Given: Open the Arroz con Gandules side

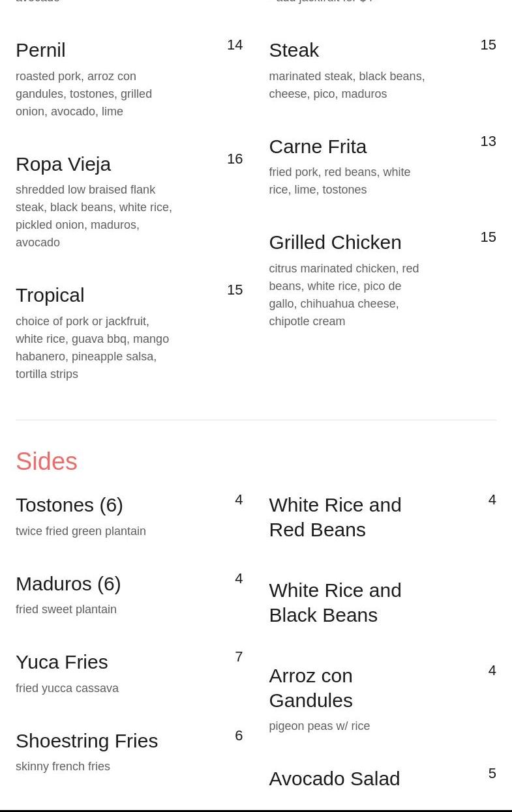Looking at the screenshot, I should (310, 688).
